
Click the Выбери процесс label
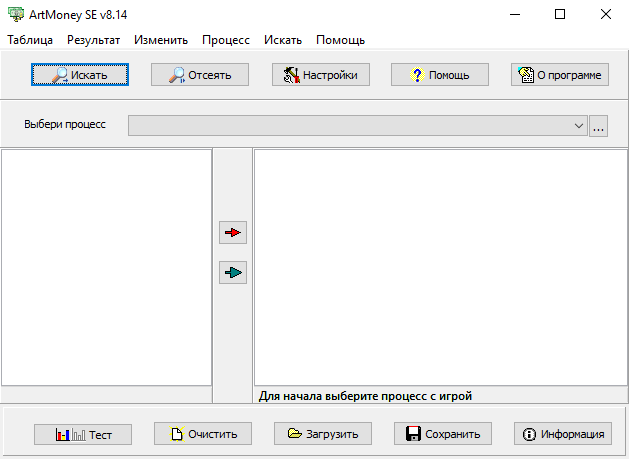tap(65, 124)
